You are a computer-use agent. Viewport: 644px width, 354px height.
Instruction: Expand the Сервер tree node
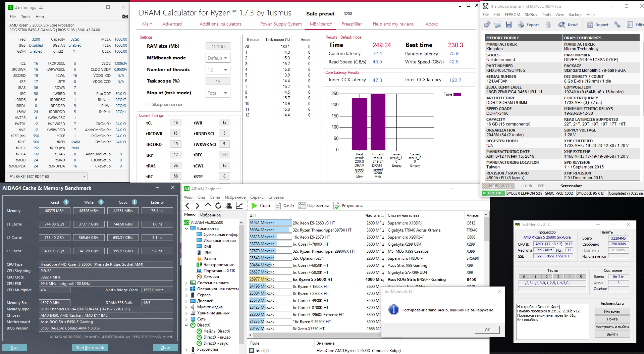click(x=186, y=295)
